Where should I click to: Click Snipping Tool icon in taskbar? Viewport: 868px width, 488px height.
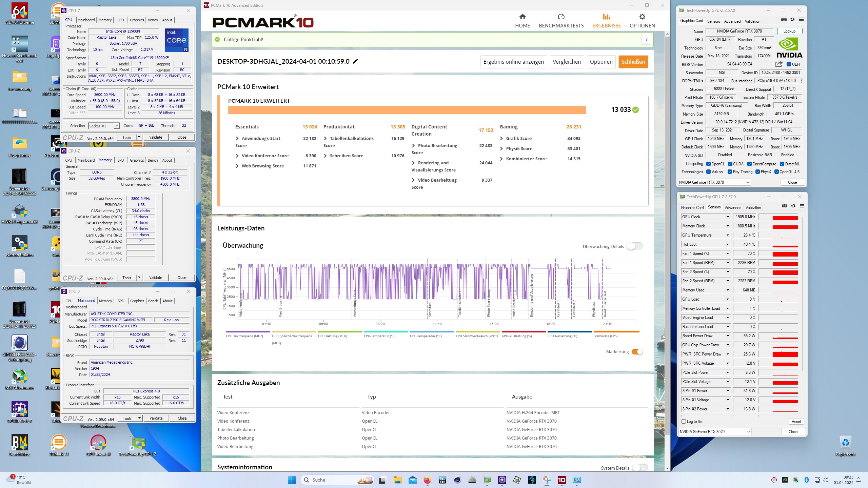[x=547, y=480]
